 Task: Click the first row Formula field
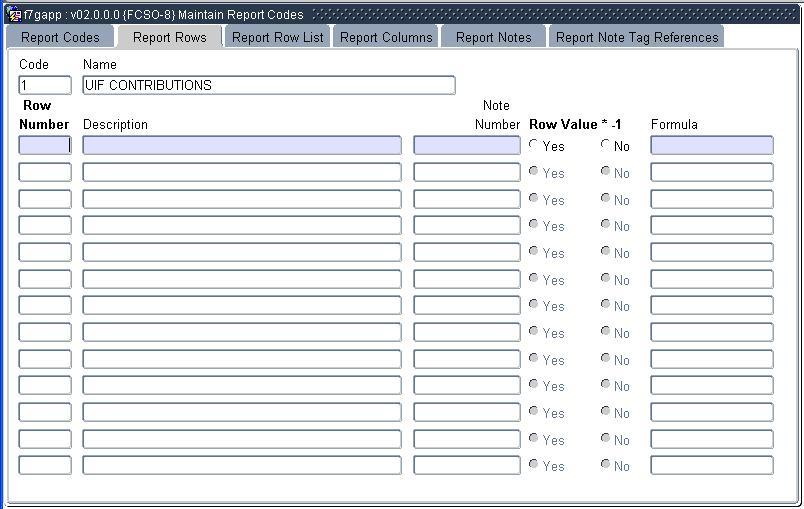click(x=711, y=146)
